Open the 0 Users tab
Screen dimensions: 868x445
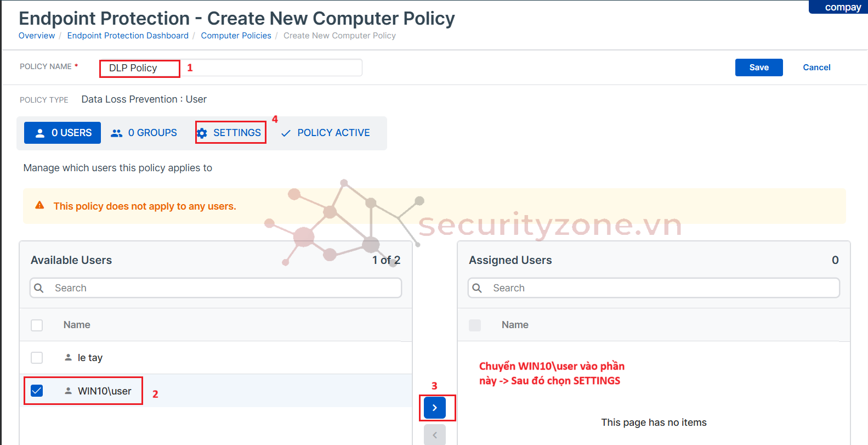[63, 133]
